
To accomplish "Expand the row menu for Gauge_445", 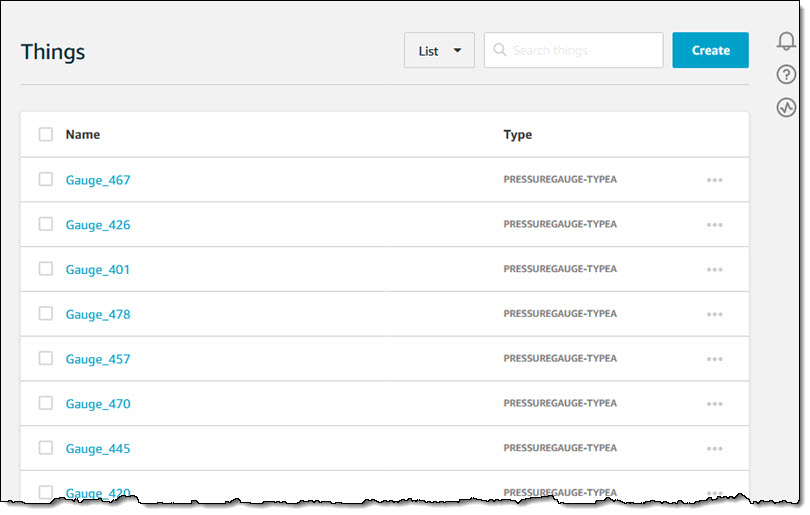I will (714, 449).
